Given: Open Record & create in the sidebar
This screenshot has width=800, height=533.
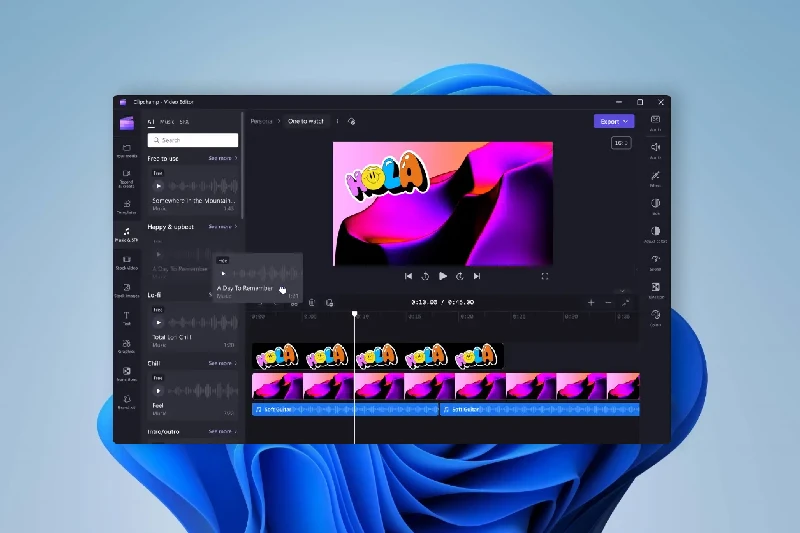Looking at the screenshot, I should coord(127,179).
